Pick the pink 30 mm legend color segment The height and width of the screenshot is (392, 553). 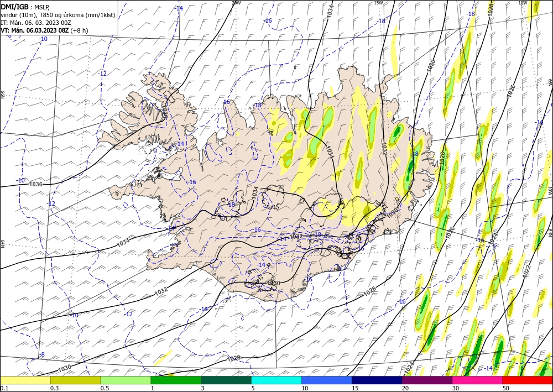coord(478,380)
